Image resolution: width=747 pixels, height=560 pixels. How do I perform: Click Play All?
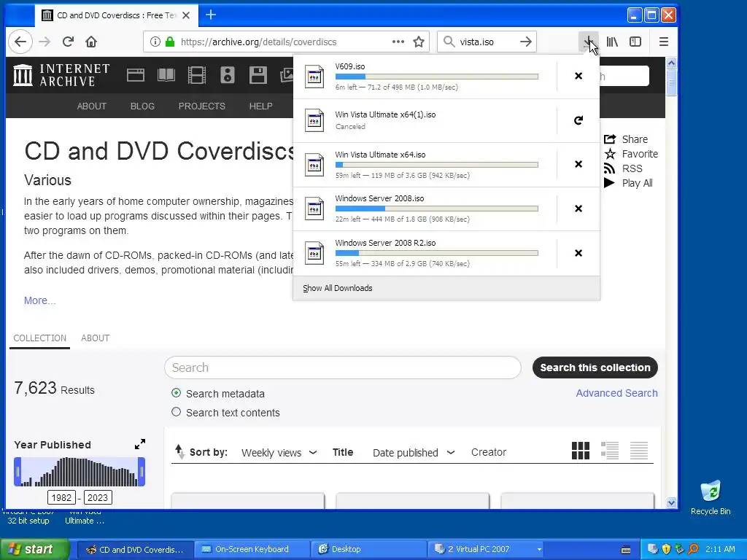pos(628,183)
